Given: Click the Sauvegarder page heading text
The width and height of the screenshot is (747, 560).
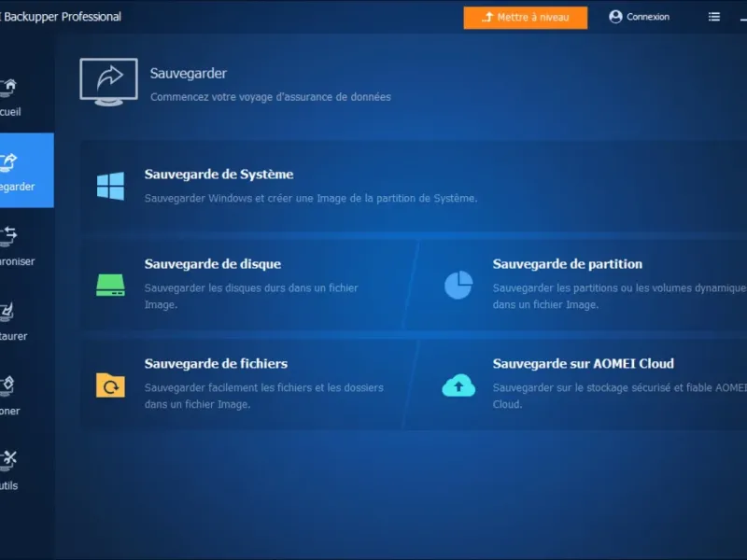Looking at the screenshot, I should click(x=189, y=74).
